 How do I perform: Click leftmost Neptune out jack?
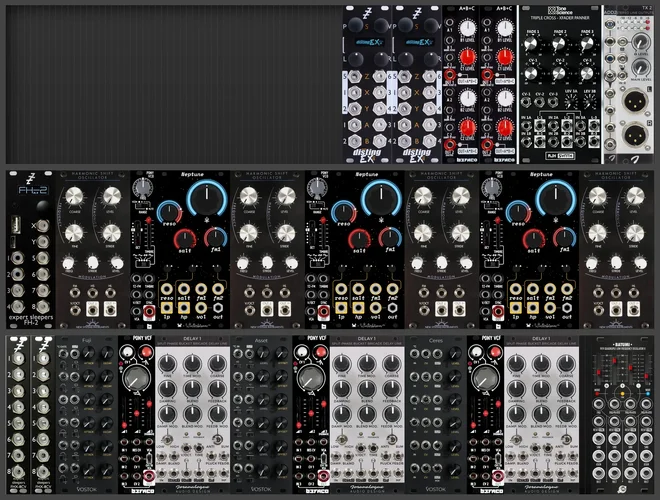click(x=218, y=307)
